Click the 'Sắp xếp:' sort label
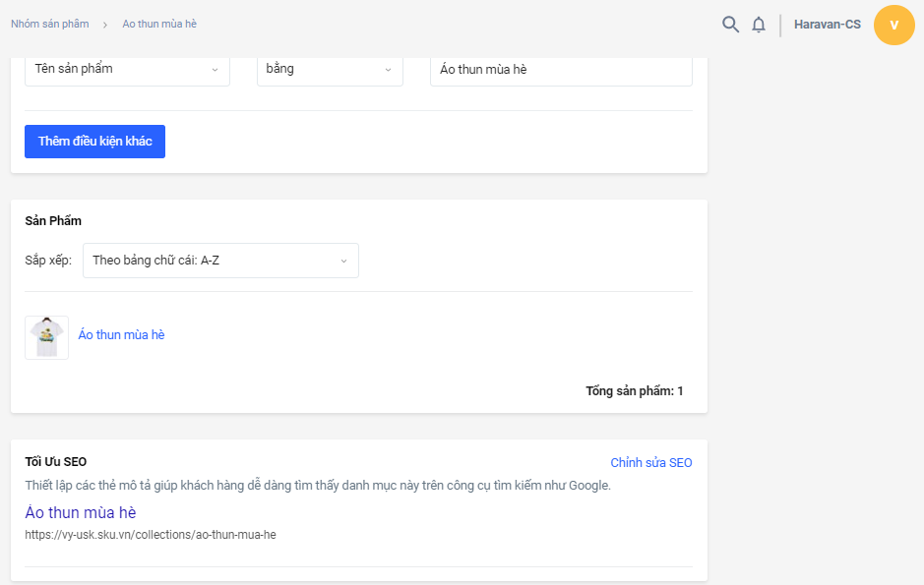Screen dimensions: 924x585 click(x=48, y=261)
